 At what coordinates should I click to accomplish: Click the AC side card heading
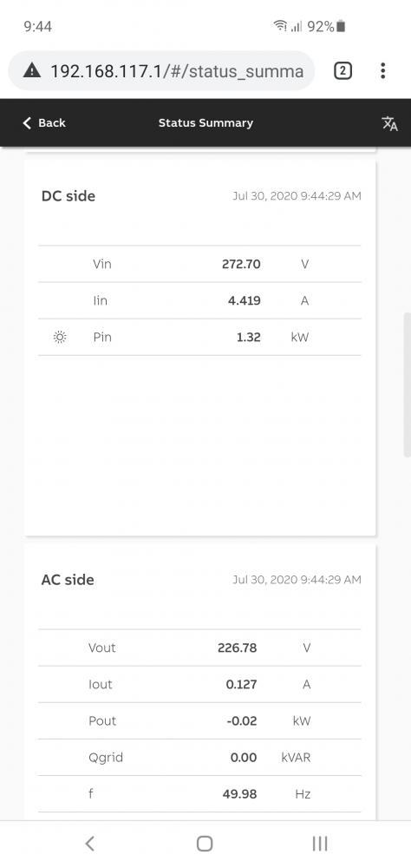pos(68,580)
